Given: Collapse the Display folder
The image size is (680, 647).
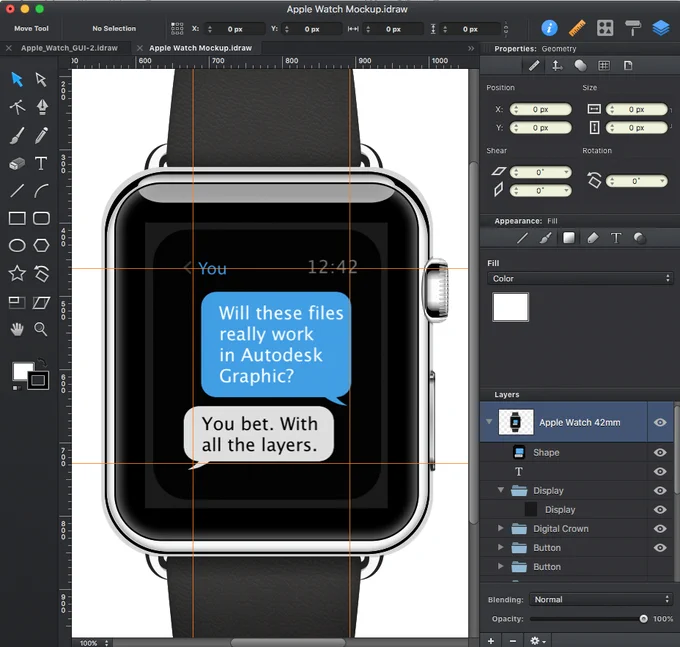Looking at the screenshot, I should [x=500, y=490].
